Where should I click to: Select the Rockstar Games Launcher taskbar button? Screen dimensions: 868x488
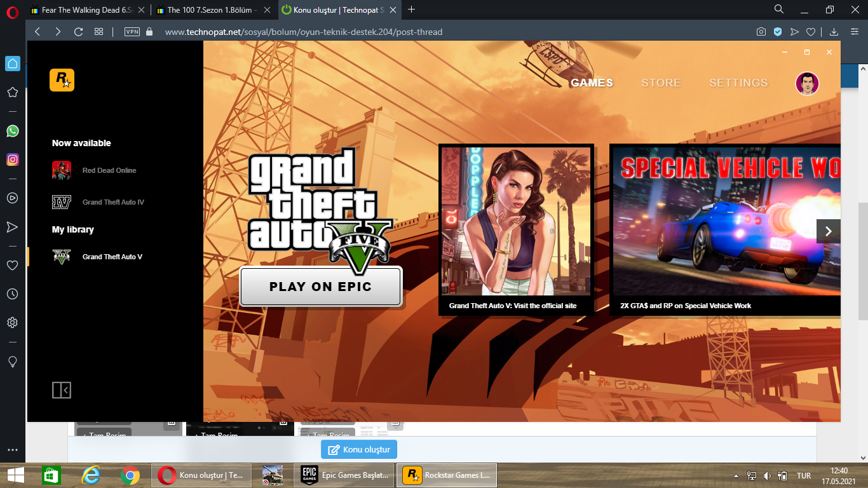(447, 475)
